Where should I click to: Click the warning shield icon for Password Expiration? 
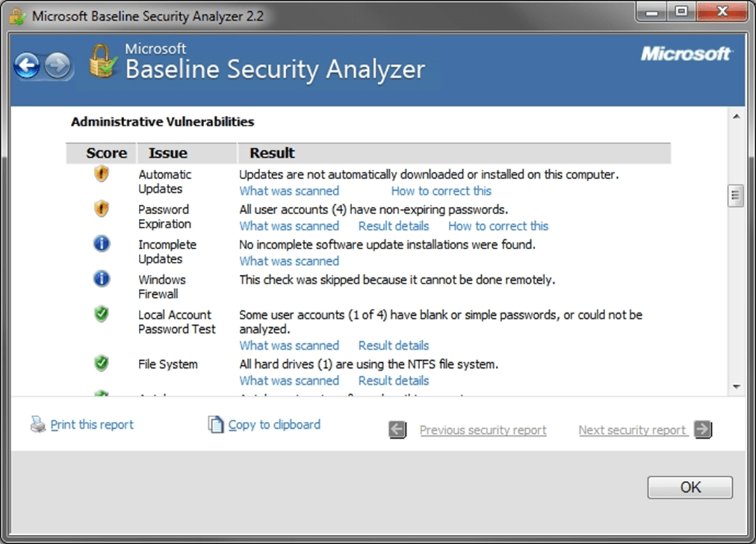point(101,209)
